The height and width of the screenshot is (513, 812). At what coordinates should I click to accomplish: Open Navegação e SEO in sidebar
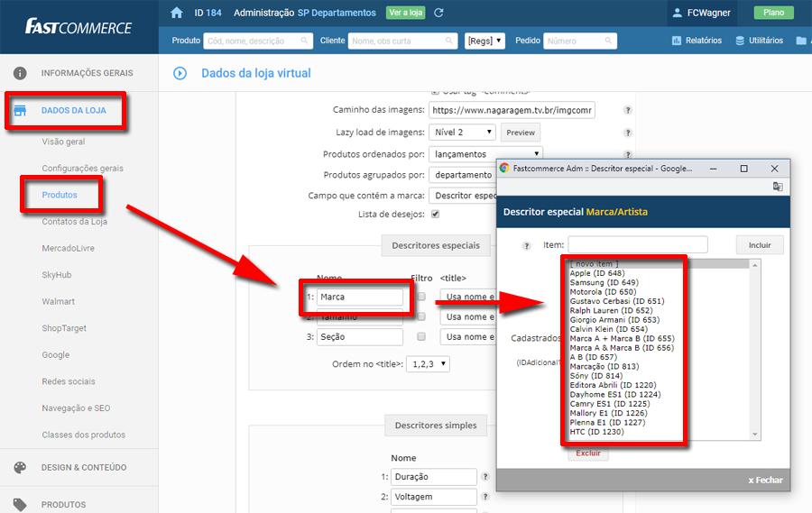pyautogui.click(x=76, y=408)
